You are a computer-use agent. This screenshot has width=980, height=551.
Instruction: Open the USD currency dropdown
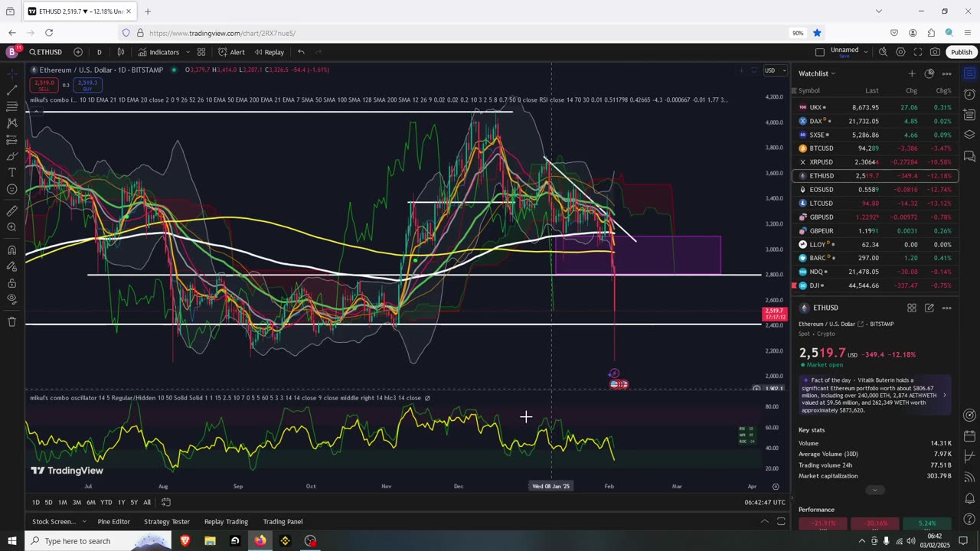[775, 70]
